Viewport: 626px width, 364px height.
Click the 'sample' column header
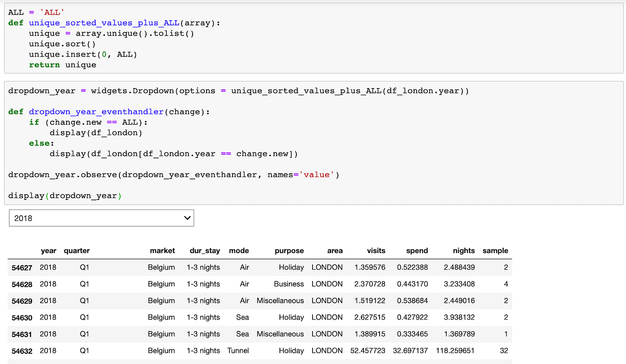pos(495,251)
